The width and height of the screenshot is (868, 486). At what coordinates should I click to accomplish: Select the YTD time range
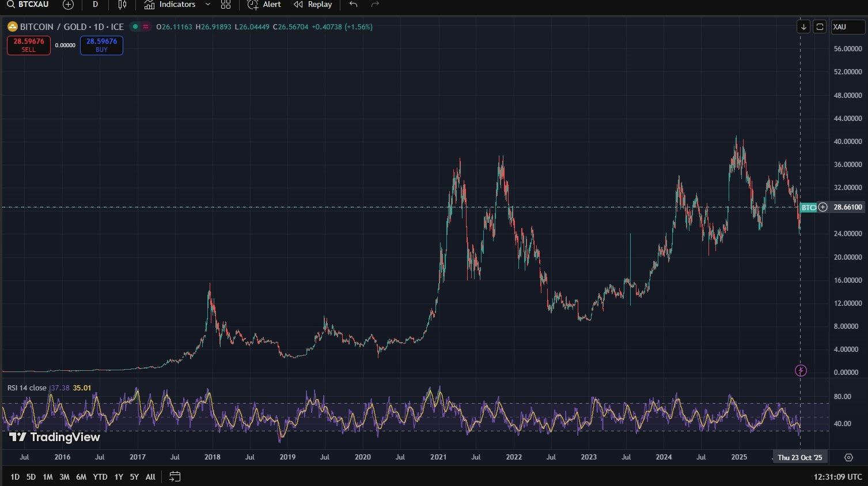coord(100,477)
